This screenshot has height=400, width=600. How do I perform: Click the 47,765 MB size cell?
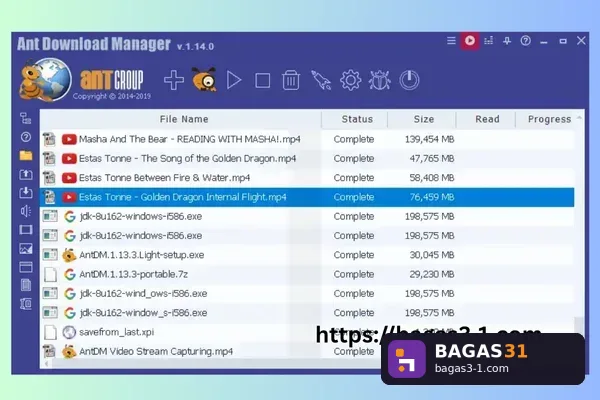click(x=432, y=158)
